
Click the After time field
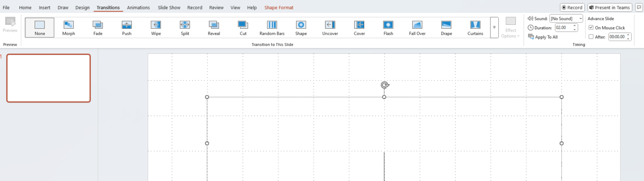coord(617,37)
